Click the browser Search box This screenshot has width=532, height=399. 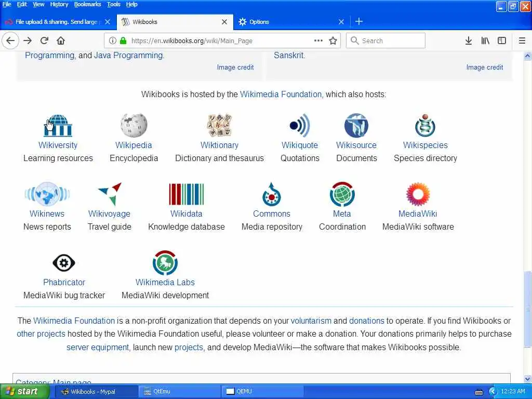click(386, 41)
